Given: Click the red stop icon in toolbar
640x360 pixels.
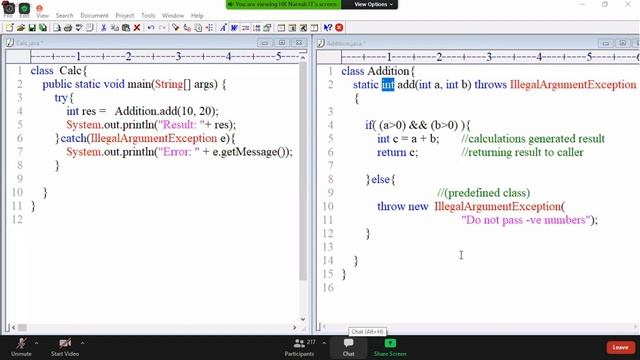Looking at the screenshot, I should coord(339,28).
